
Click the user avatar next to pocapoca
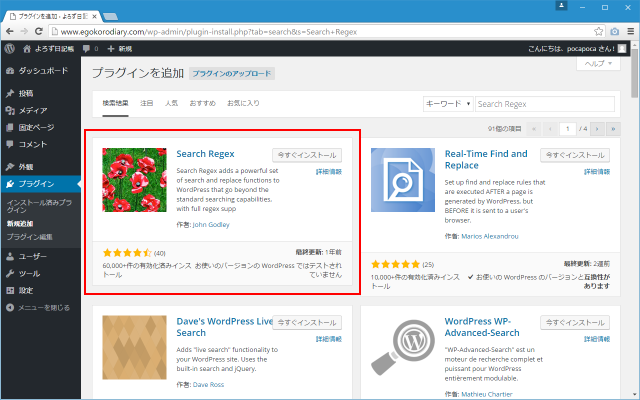tap(622, 49)
